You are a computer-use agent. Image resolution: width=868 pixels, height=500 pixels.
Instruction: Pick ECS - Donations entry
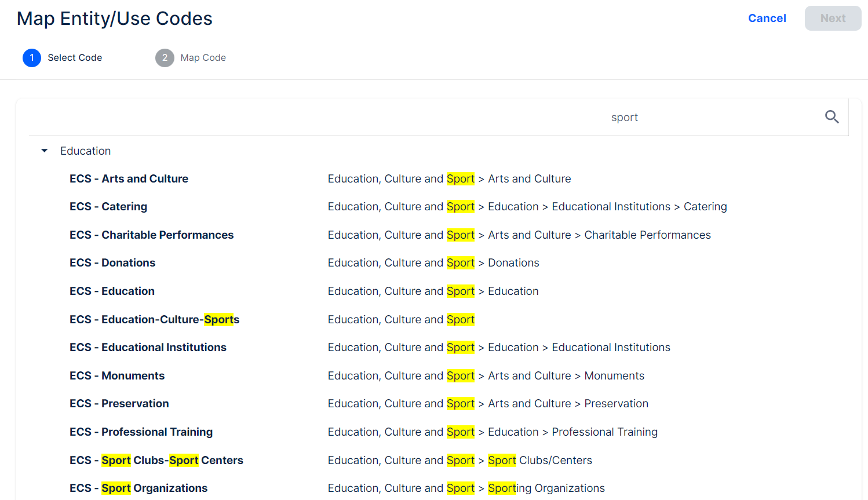(112, 263)
